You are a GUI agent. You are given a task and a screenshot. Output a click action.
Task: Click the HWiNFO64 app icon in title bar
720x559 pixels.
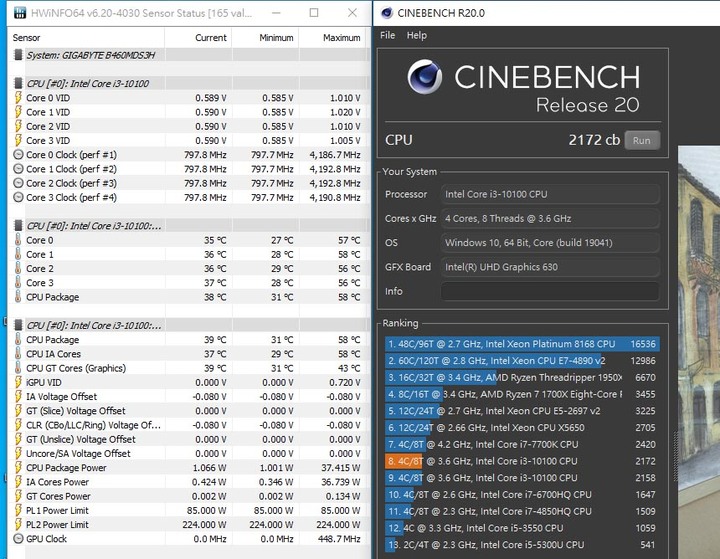pyautogui.click(x=20, y=13)
